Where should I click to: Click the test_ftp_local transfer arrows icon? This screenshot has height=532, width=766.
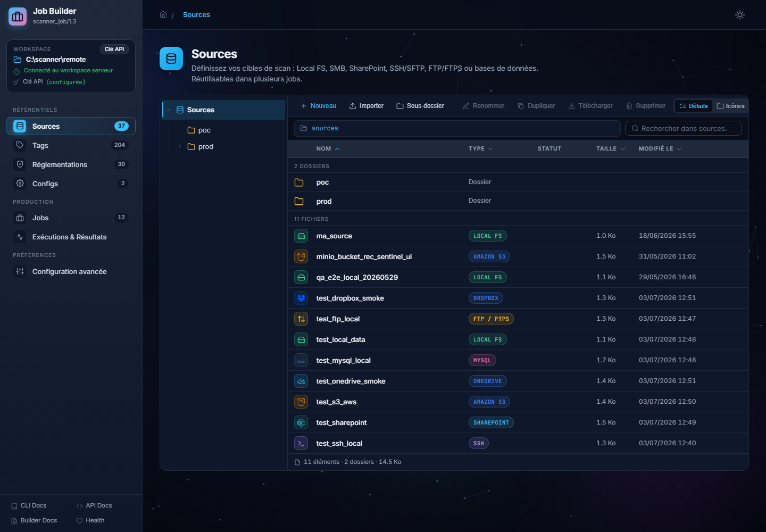pos(301,319)
